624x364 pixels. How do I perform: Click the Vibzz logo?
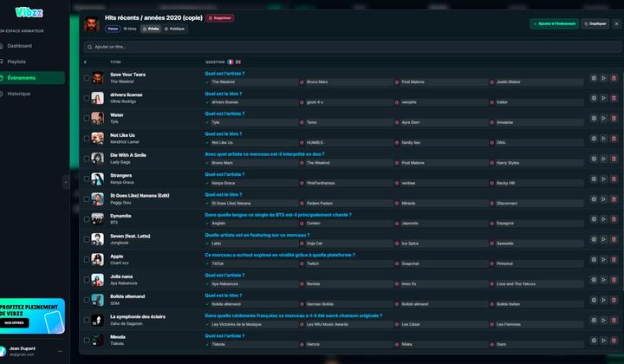pyautogui.click(x=29, y=12)
